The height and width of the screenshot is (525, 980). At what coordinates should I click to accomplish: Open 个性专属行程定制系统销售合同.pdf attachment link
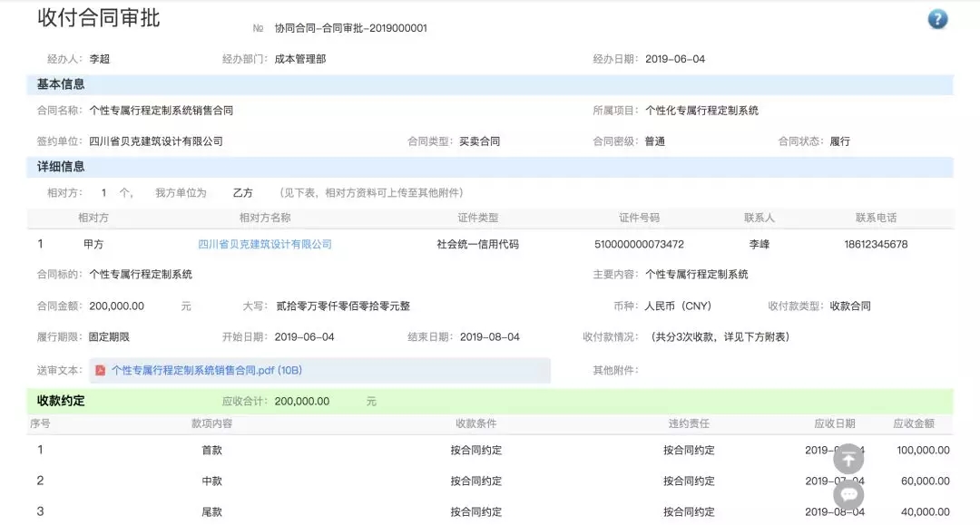point(206,371)
